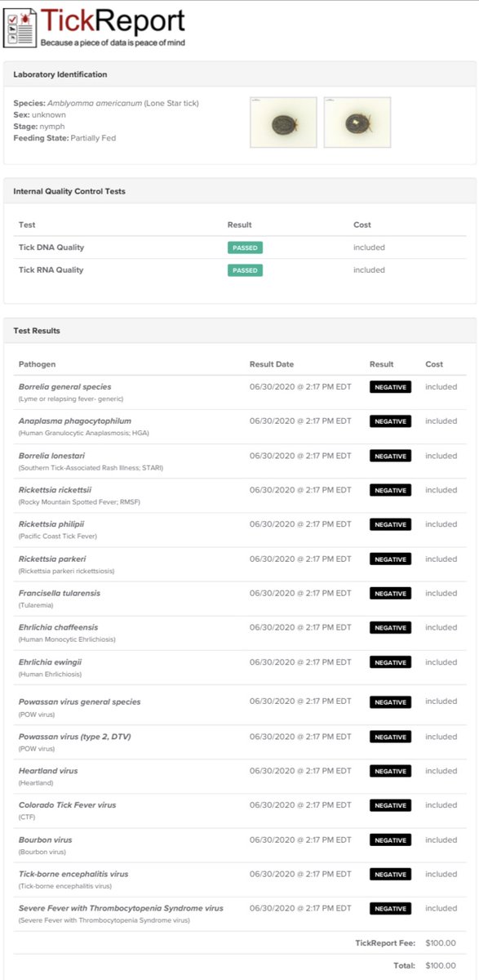479x980 pixels.
Task: Click NEGATIVE badge for Severe Fever with Thrombocytopenia
Action: tap(390, 909)
